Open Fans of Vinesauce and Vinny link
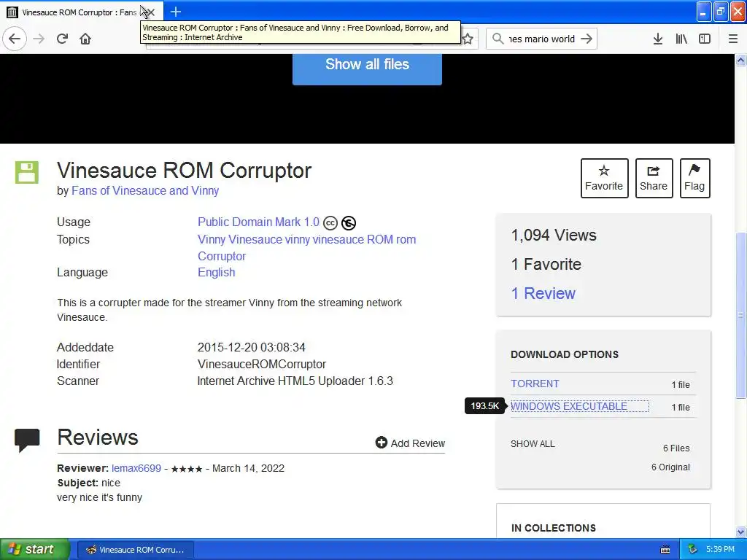This screenshot has height=560, width=747. [x=145, y=190]
